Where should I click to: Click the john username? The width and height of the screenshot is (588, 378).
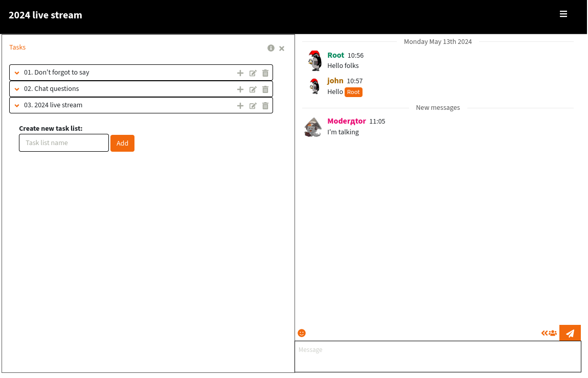335,81
